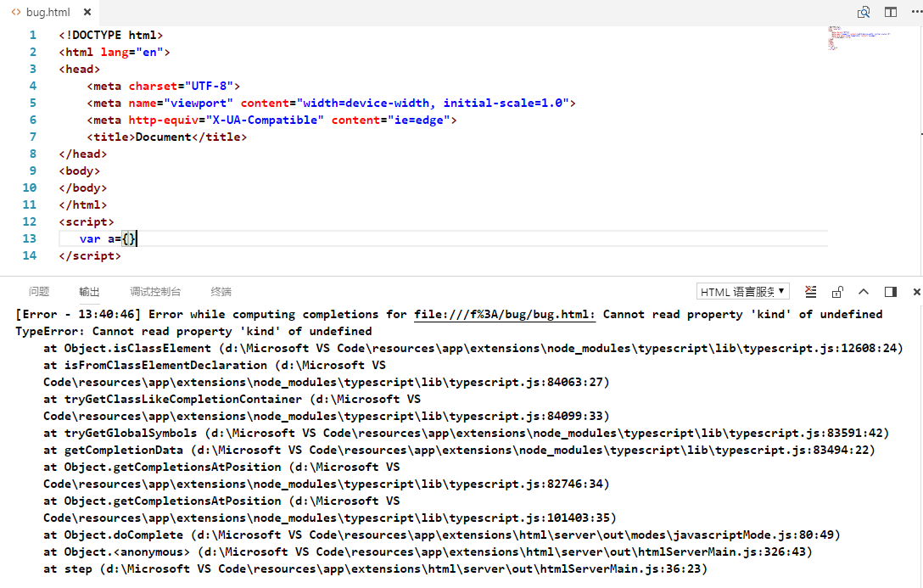This screenshot has width=923, height=588.
Task: Collapse the panel with the chevron icon
Action: [x=864, y=291]
